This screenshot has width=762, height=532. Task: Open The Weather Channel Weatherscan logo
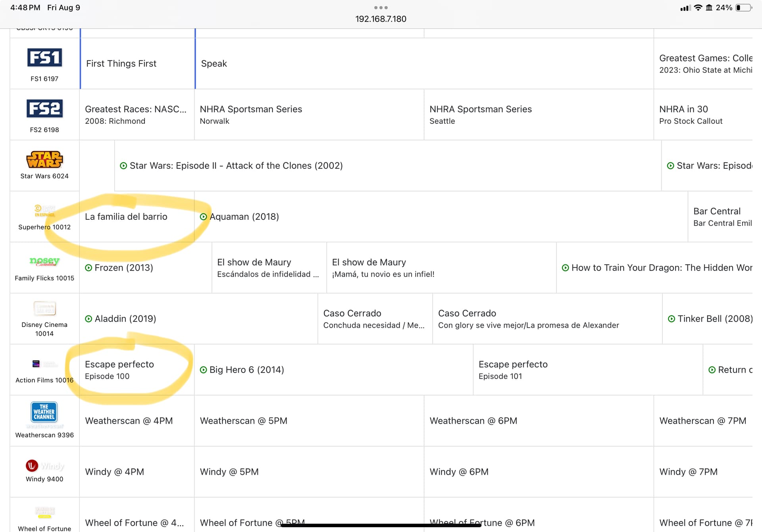pos(44,412)
